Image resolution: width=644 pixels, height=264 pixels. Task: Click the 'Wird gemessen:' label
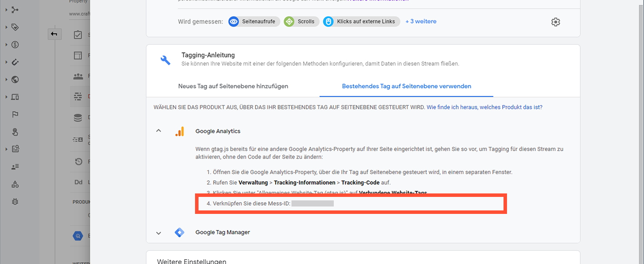pos(200,21)
